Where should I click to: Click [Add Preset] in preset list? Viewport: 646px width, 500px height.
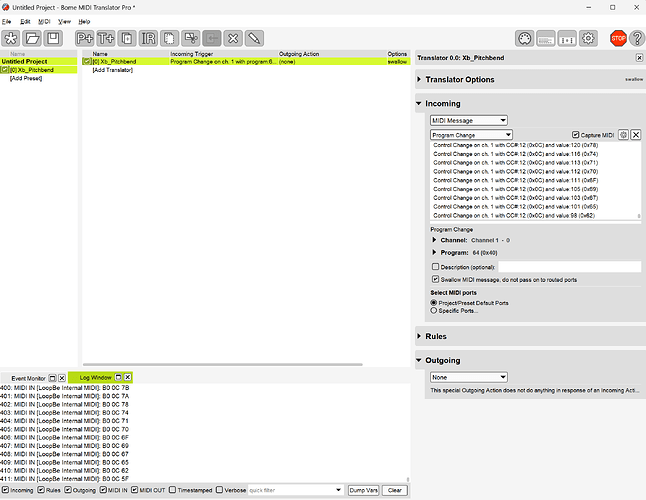point(26,78)
